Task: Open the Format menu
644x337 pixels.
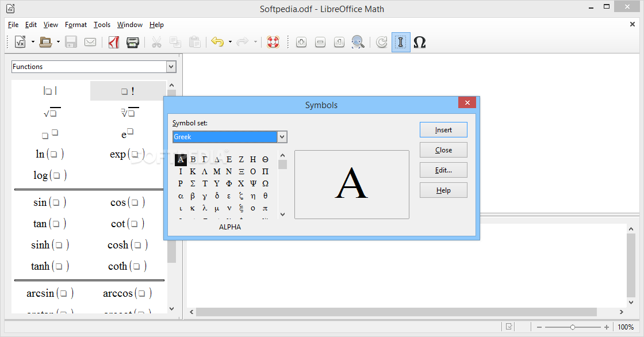Action: [x=75, y=25]
